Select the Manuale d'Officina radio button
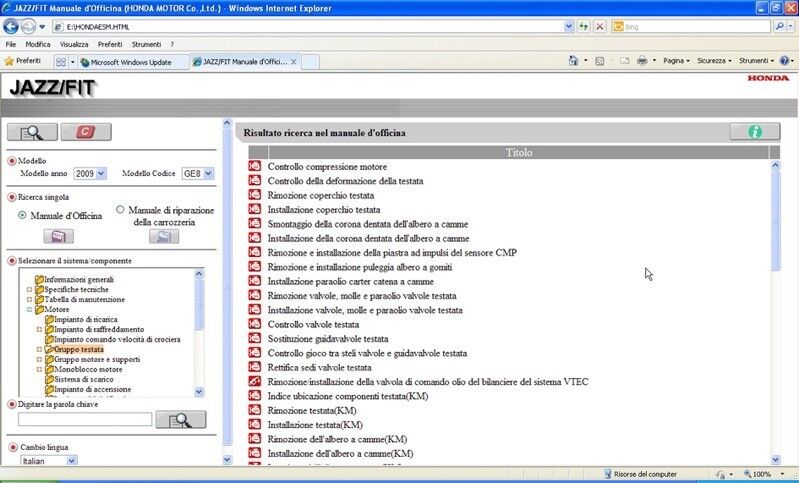The image size is (799, 483). click(x=22, y=214)
